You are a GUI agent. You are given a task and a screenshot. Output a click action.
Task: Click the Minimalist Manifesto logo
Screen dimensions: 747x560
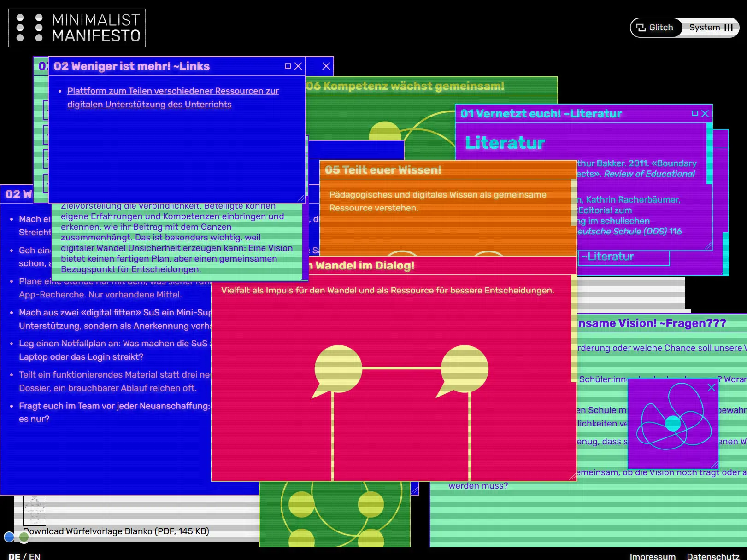(x=77, y=28)
